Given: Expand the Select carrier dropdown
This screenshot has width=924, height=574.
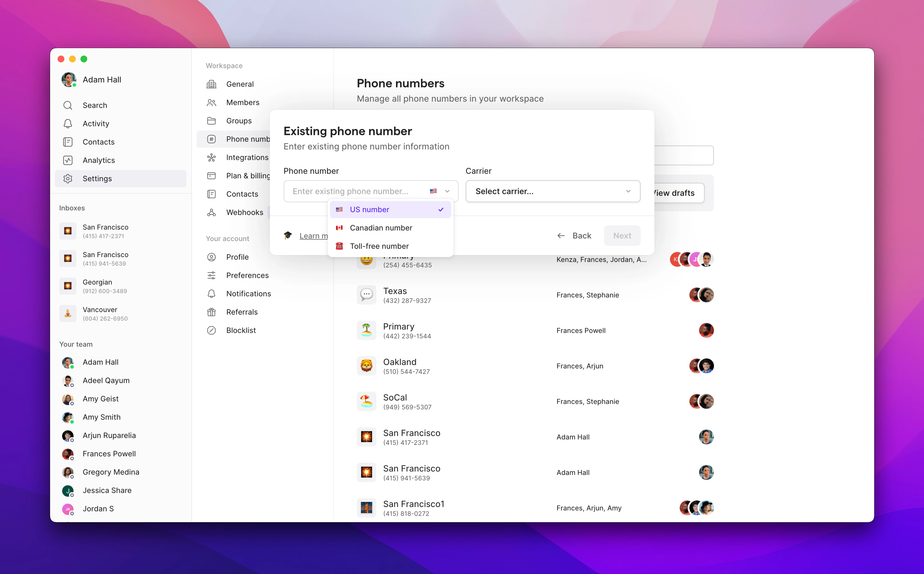Looking at the screenshot, I should point(553,191).
